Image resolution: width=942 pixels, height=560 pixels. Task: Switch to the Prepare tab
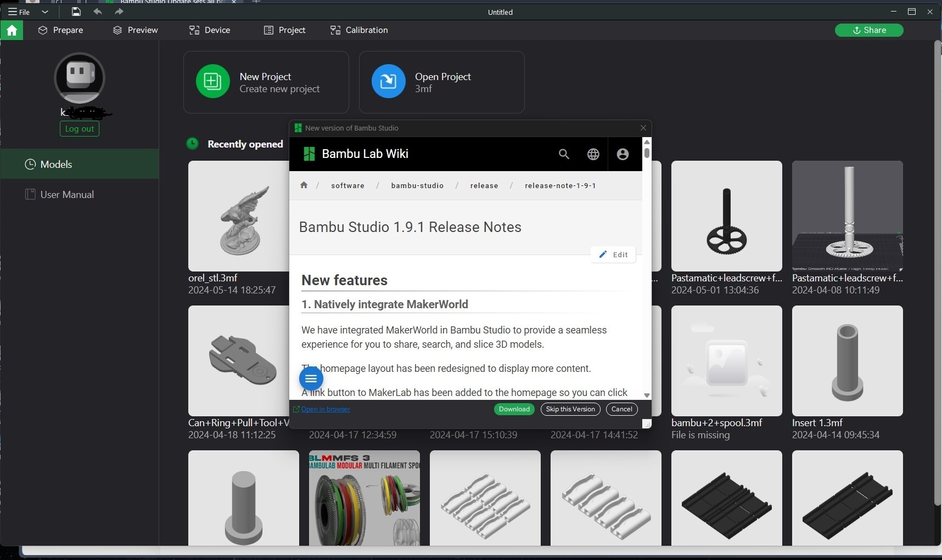click(x=60, y=30)
